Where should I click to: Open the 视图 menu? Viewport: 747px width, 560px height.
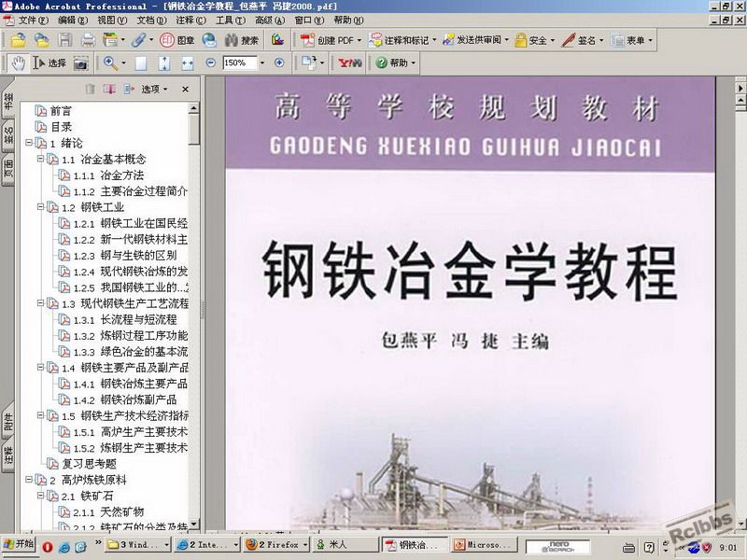tap(112, 20)
